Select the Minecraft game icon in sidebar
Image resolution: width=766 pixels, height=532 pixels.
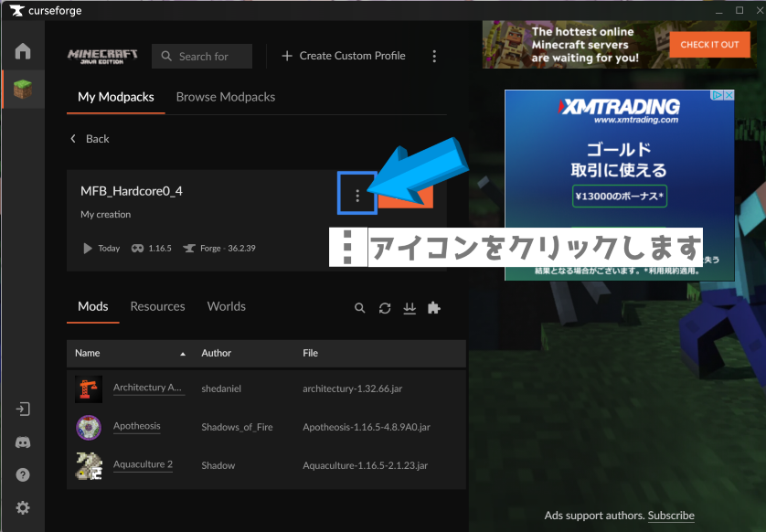pyautogui.click(x=23, y=89)
